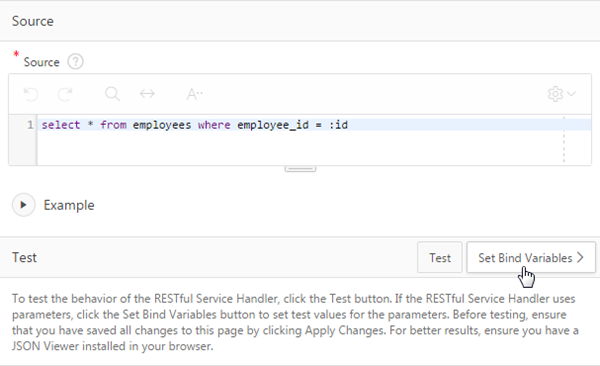Click the Example section label
600x366 pixels.
point(69,205)
